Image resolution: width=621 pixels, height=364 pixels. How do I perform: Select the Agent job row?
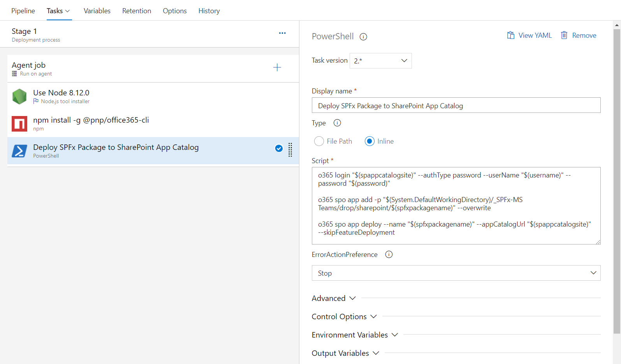(x=153, y=69)
